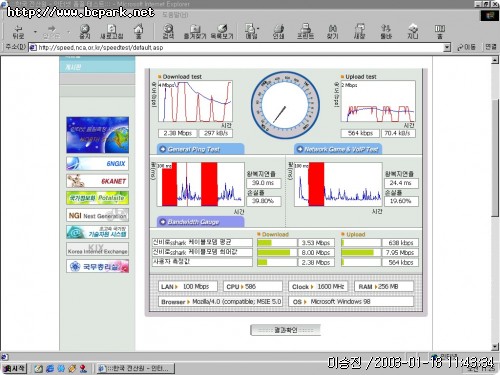Open the Mail toolbar icon
500x375 pixels.
point(251,31)
